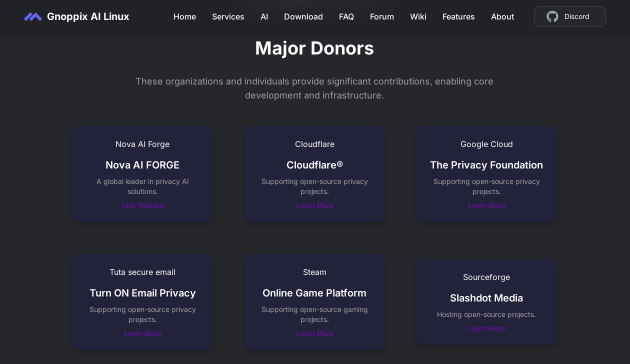The image size is (630, 364).
Task: Navigate to the Download page
Action: pyautogui.click(x=303, y=16)
